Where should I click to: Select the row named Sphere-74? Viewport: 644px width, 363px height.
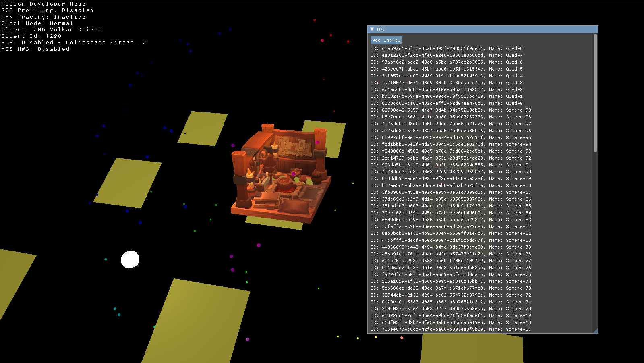(x=451, y=281)
